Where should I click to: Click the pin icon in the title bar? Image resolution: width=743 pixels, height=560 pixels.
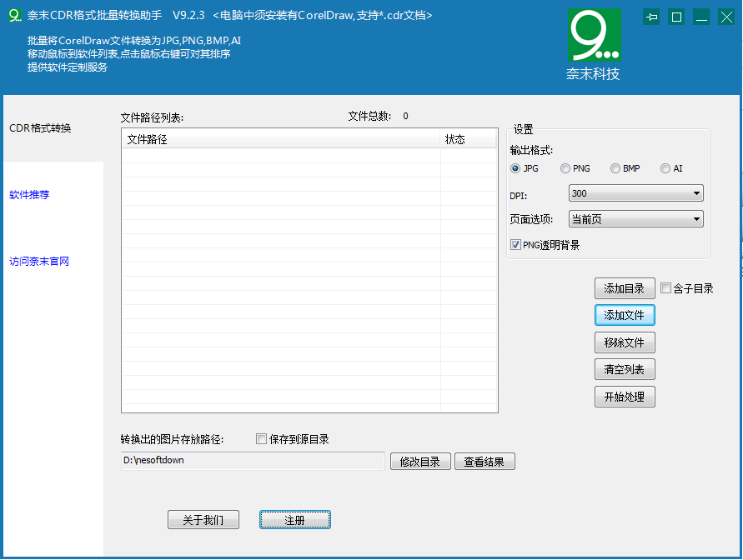(x=651, y=16)
